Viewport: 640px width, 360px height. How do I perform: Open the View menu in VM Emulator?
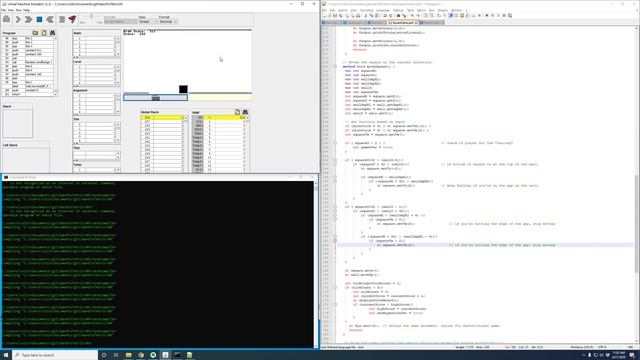pyautogui.click(x=11, y=10)
